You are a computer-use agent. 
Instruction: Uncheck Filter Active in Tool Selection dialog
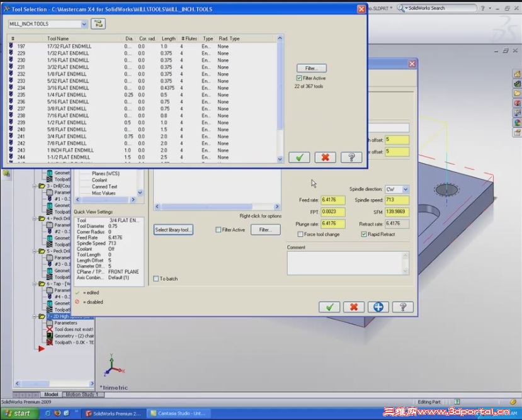(299, 78)
